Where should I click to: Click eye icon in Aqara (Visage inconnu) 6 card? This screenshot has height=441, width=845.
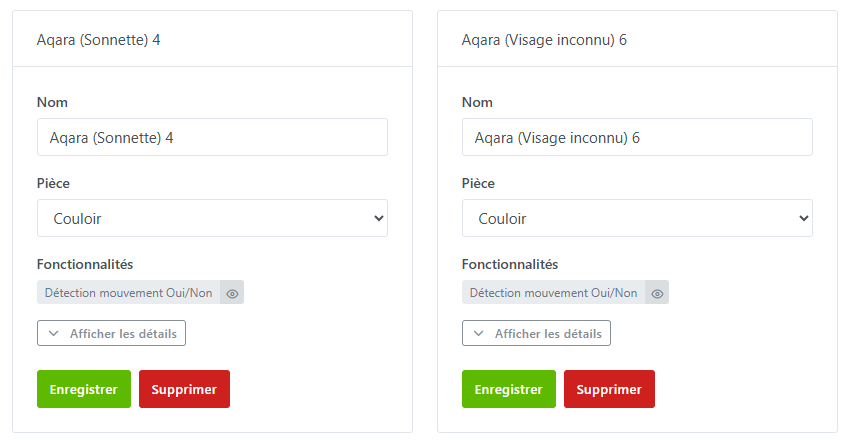coord(657,293)
